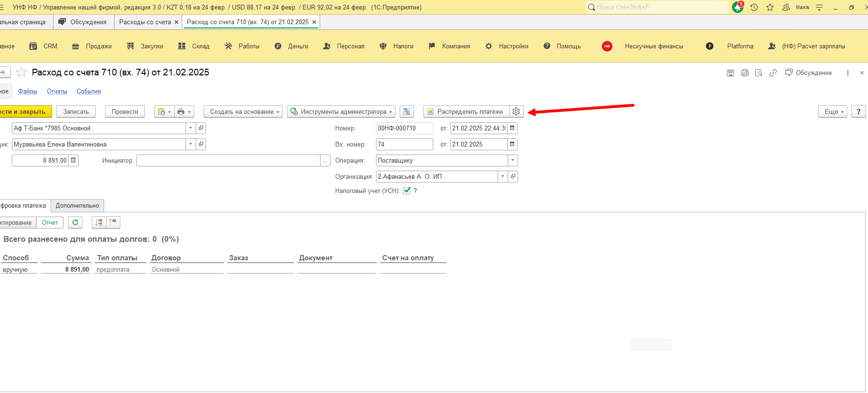This screenshot has height=393, width=868.
Task: Click into the Инициатор input field
Action: (229, 160)
